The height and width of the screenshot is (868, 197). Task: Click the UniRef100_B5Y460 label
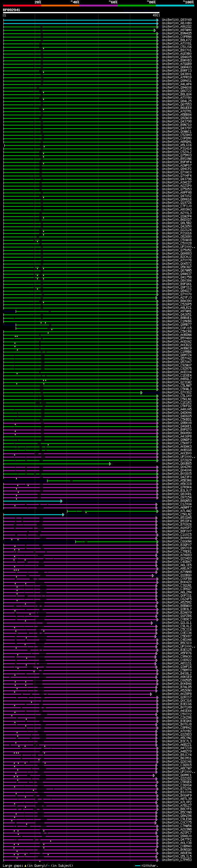tap(177, 338)
